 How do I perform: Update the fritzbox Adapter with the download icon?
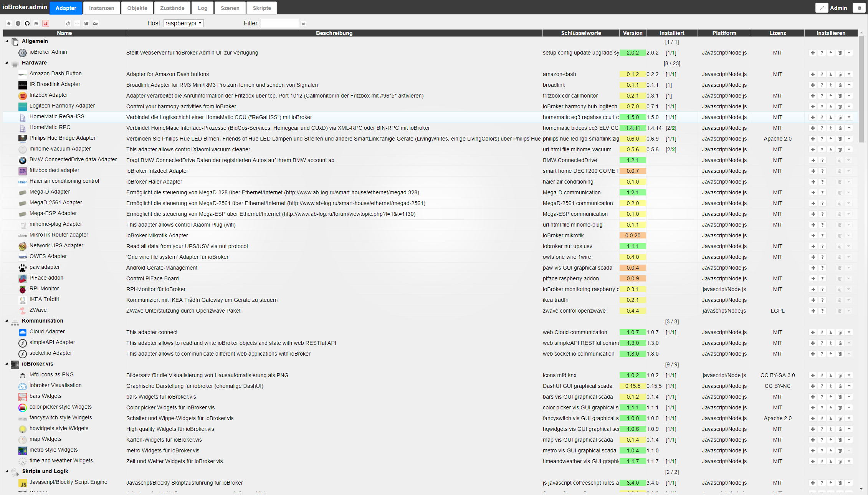click(831, 96)
